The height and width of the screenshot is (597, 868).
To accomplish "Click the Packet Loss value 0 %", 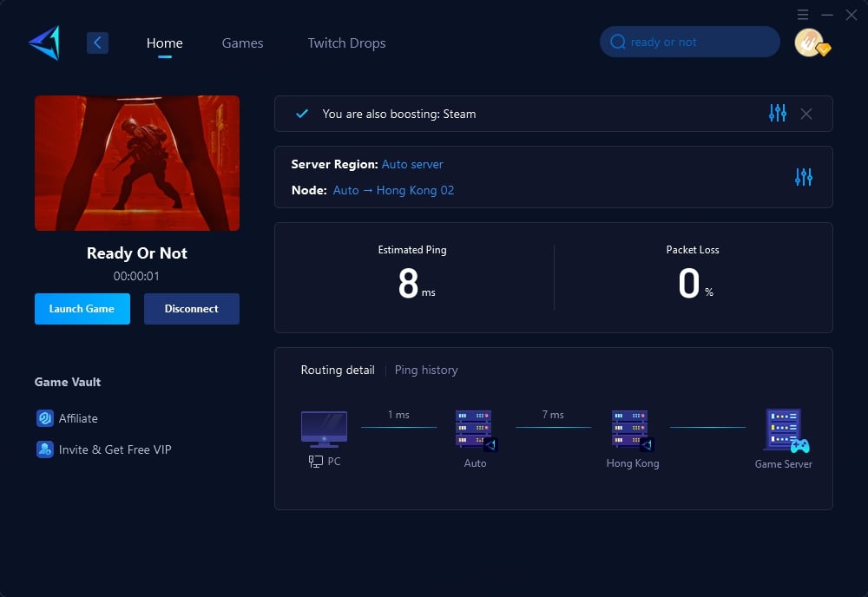I will point(695,283).
